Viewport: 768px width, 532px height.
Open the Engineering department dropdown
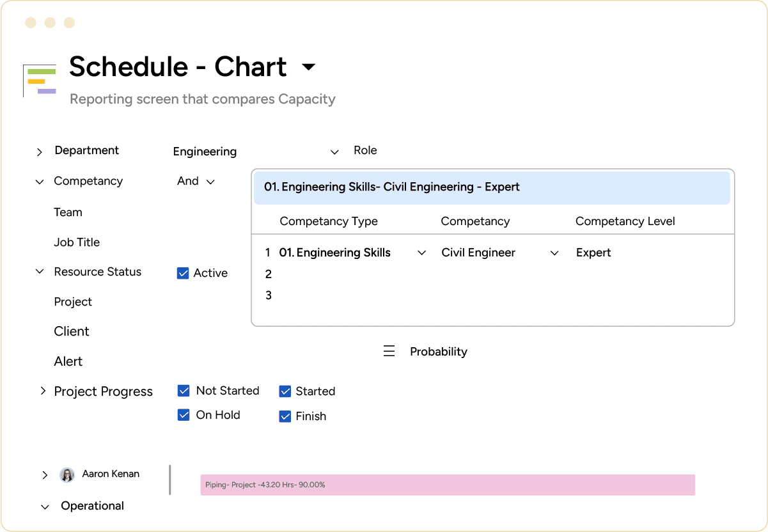pyautogui.click(x=334, y=152)
